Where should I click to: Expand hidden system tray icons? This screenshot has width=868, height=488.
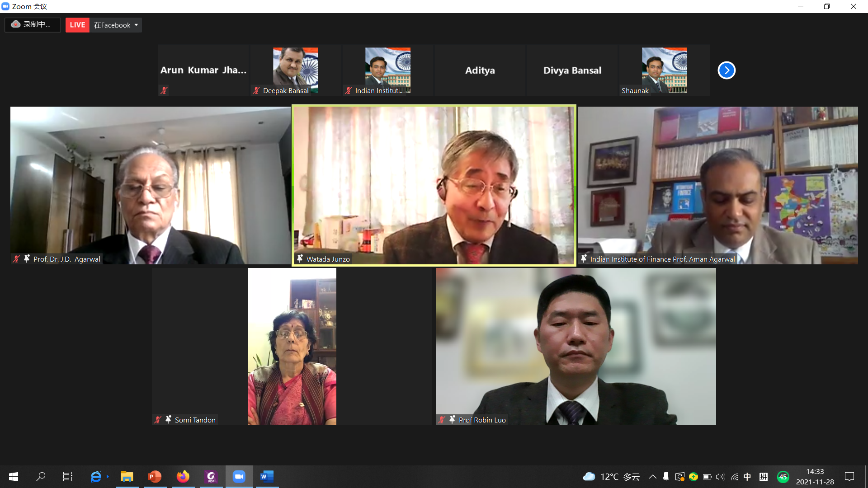652,476
